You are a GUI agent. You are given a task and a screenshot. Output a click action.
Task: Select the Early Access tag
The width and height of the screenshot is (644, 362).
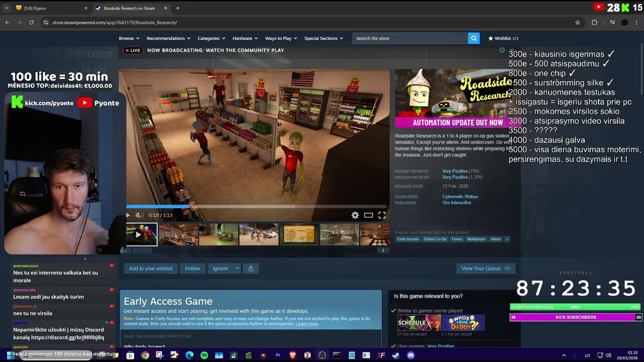(x=408, y=239)
